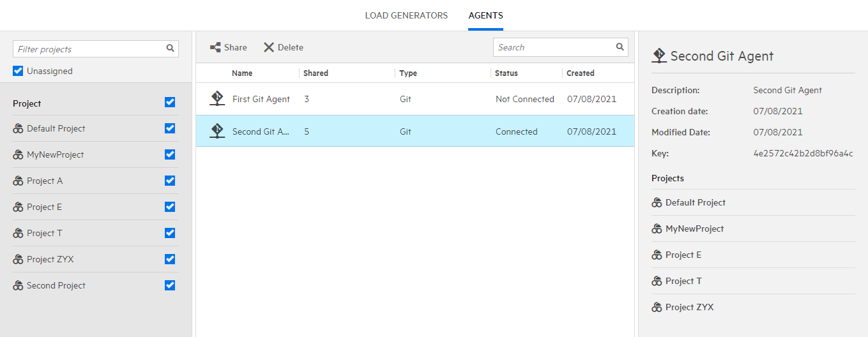Click the git icon in details panel header
Image resolution: width=868 pixels, height=337 pixels.
(659, 56)
